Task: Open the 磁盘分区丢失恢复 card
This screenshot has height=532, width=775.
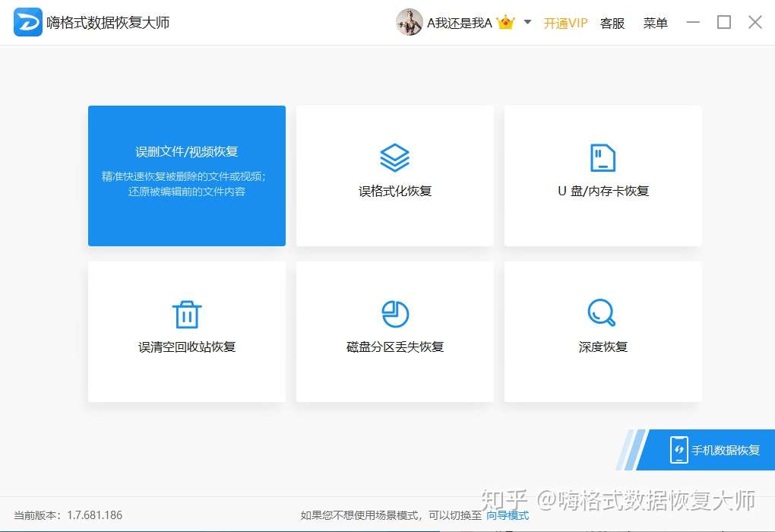Action: click(x=394, y=331)
